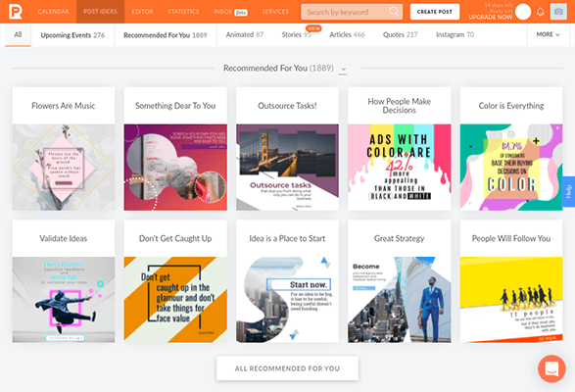Screen dimensions: 575x392
Task: Open the Post Ideas menu
Action: pos(100,12)
